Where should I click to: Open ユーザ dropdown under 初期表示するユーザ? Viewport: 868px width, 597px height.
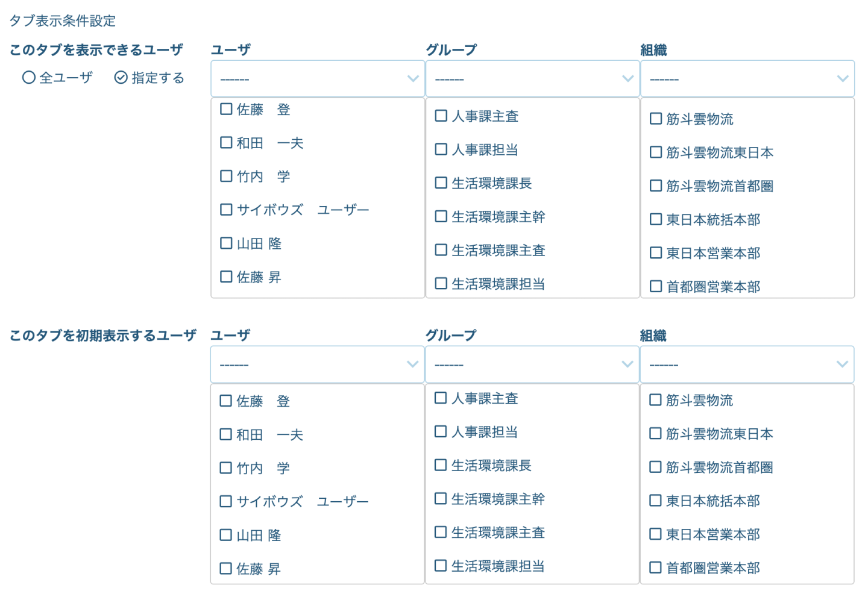(317, 364)
